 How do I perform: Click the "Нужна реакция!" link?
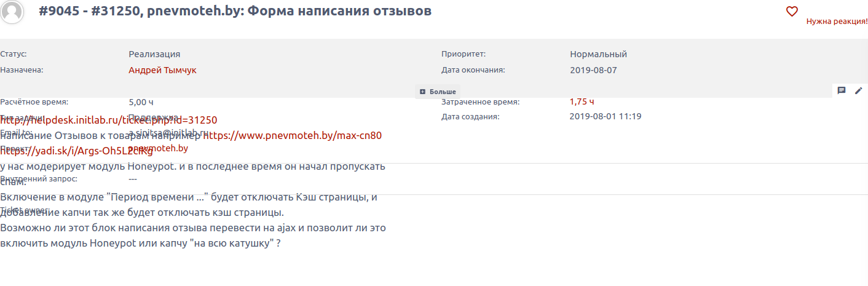click(837, 22)
